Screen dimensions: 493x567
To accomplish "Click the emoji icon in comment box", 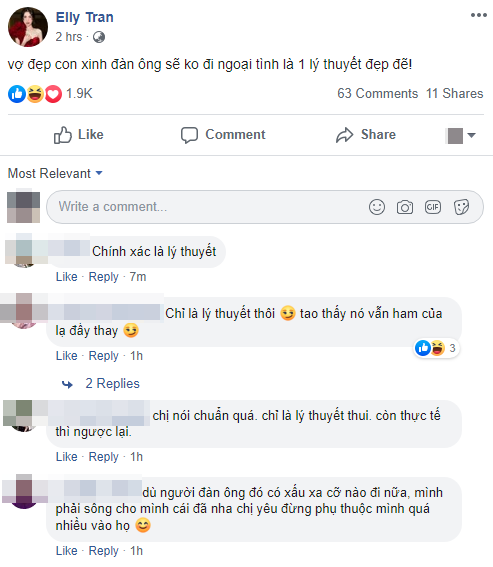I will [x=377, y=207].
